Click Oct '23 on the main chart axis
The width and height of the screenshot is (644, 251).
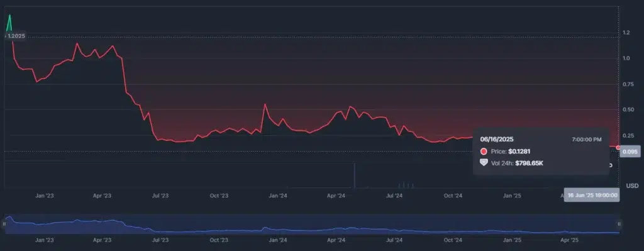(x=219, y=196)
